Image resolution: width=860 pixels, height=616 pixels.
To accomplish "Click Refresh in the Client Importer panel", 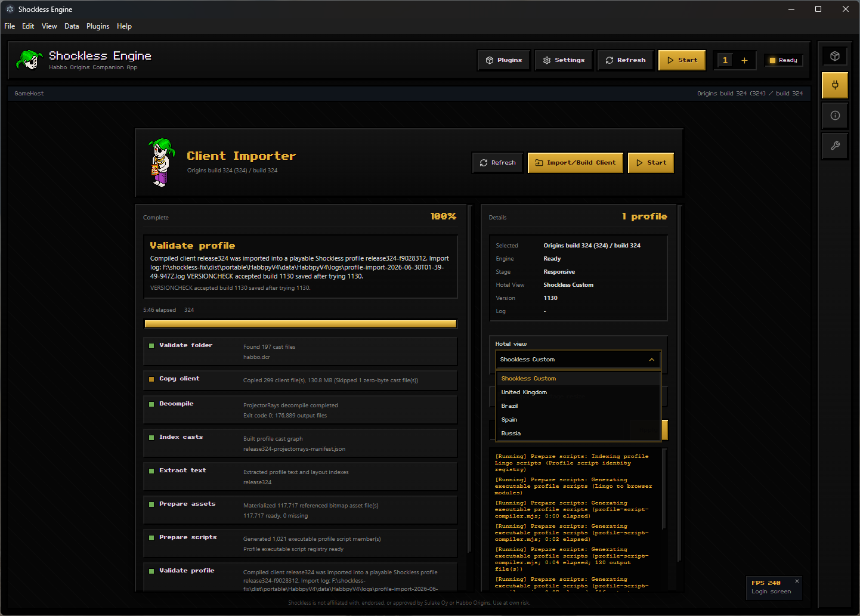I will coord(498,163).
